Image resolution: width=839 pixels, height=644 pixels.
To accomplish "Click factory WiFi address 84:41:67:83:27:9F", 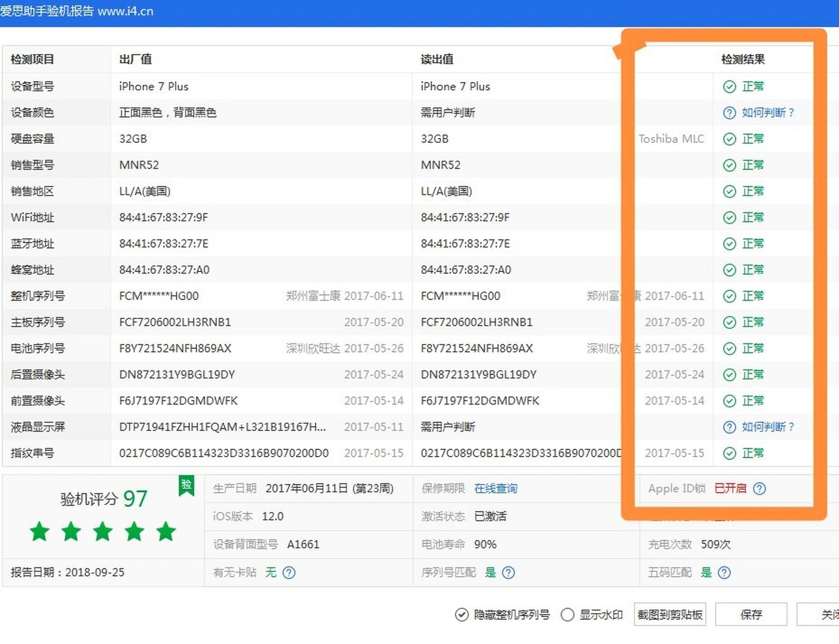I will 163,217.
